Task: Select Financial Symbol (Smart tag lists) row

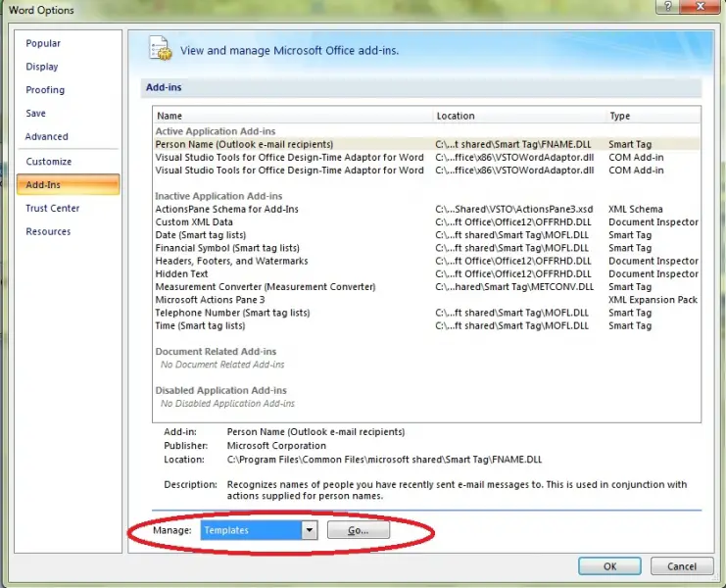Action: (426, 248)
